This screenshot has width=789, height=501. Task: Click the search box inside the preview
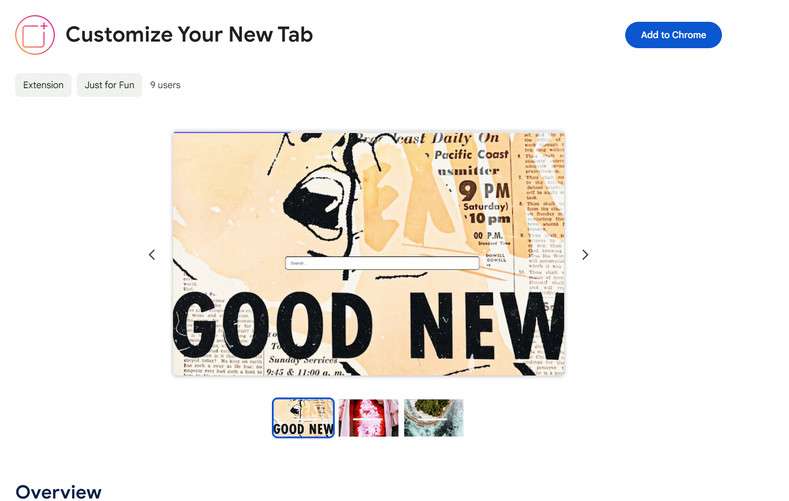[382, 263]
